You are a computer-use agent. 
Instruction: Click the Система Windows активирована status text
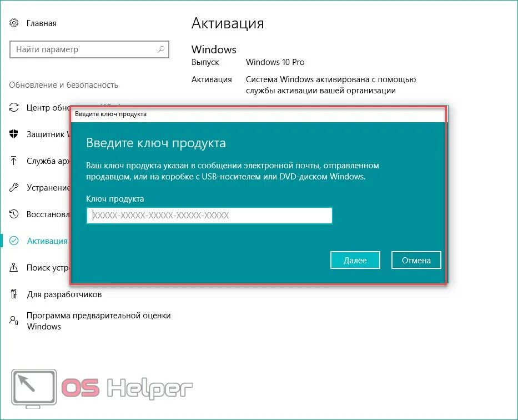331,85
